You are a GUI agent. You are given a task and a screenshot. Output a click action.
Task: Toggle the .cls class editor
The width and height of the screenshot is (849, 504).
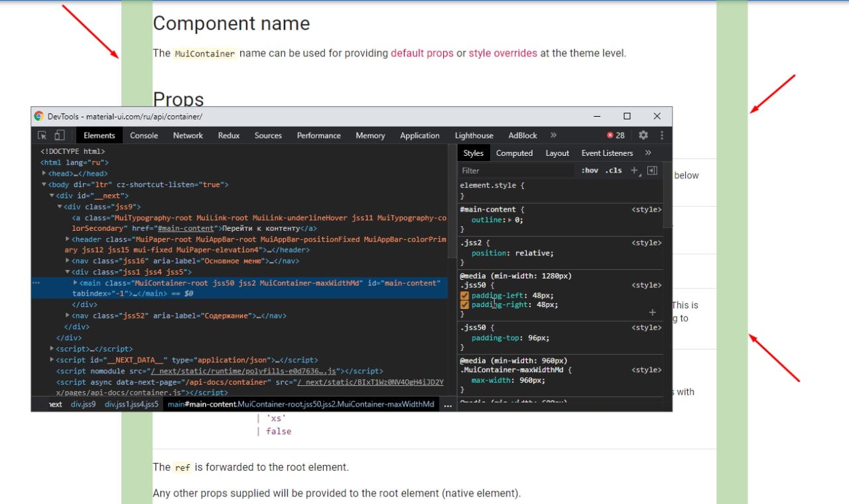pyautogui.click(x=615, y=170)
